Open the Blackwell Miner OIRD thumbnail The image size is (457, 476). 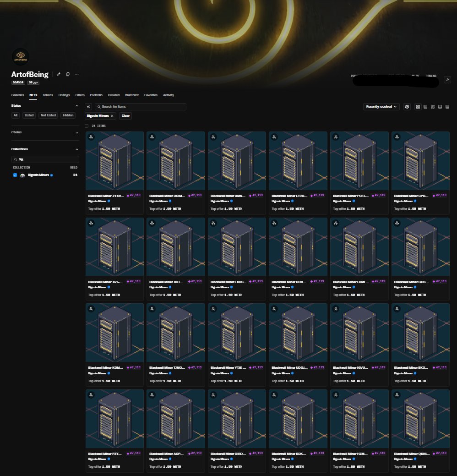pyautogui.click(x=237, y=418)
